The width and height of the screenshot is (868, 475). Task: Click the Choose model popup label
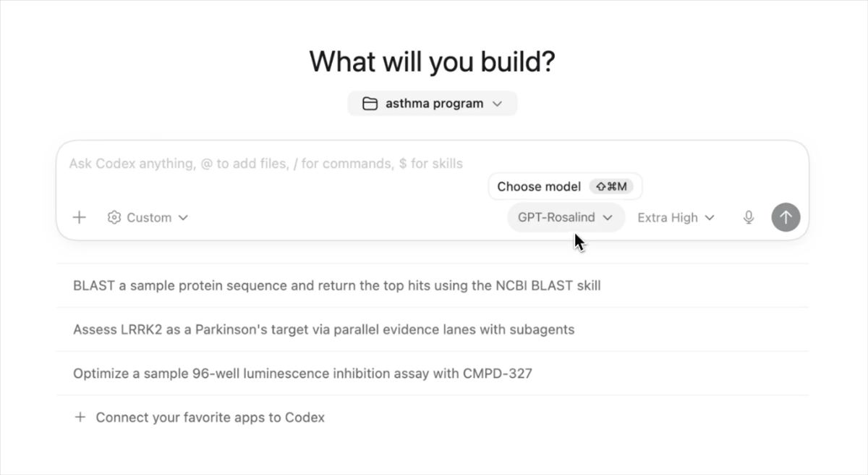[x=539, y=186]
